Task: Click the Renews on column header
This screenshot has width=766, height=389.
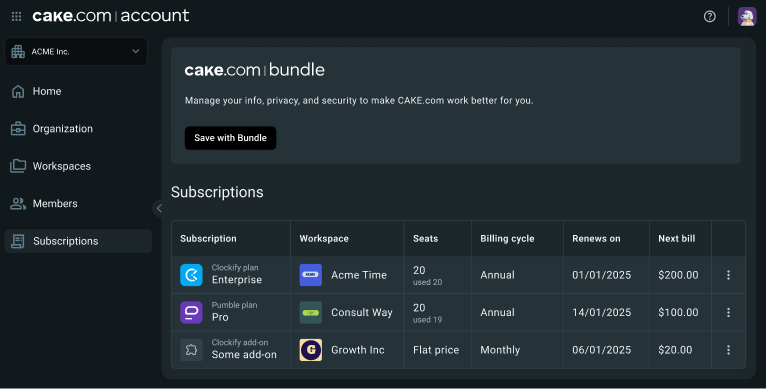Action: 596,238
